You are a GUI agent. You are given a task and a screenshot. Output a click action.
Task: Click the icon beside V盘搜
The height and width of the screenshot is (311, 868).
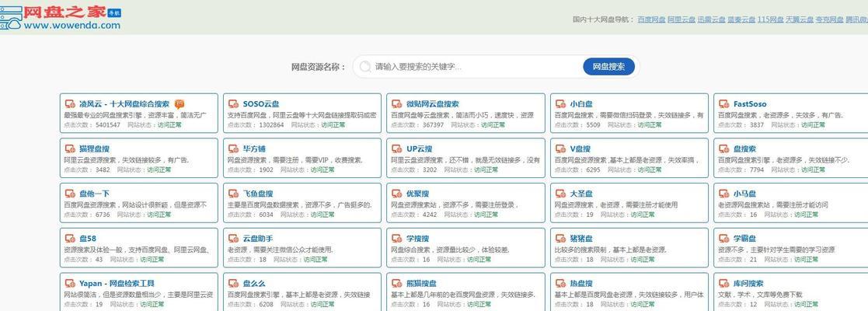pyautogui.click(x=560, y=149)
